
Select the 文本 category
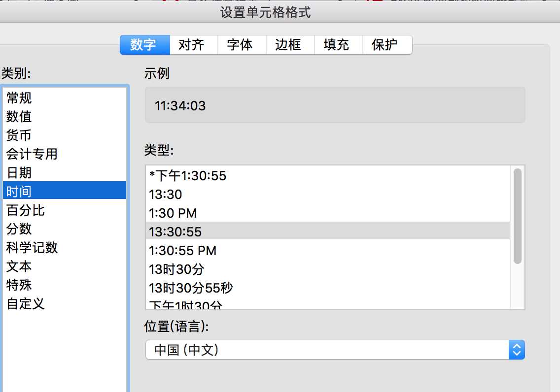[x=19, y=266]
